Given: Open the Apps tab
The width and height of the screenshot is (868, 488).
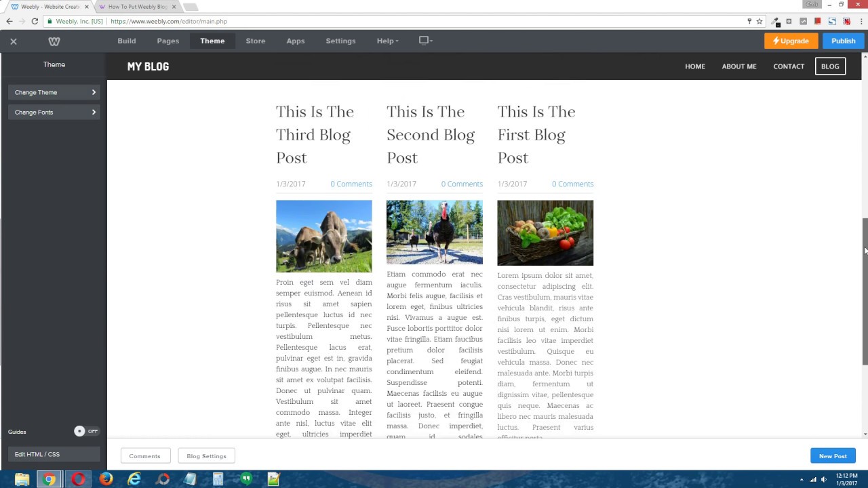Looking at the screenshot, I should click(296, 41).
